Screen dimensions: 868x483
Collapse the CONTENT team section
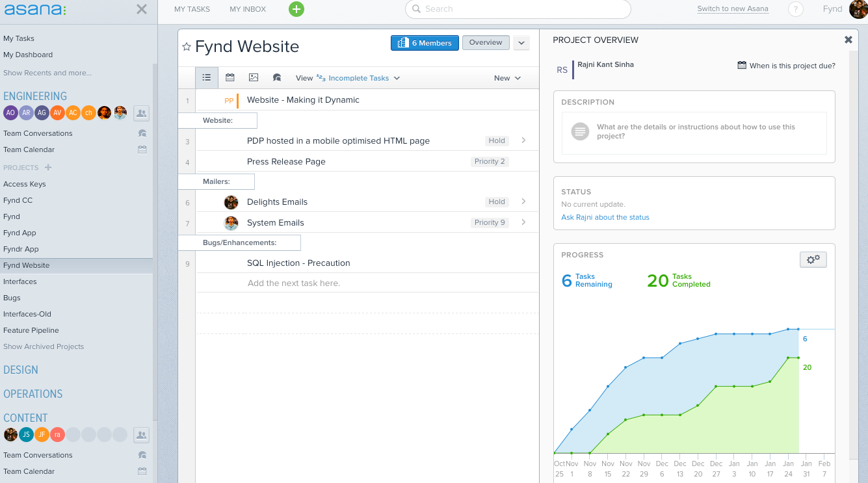[25, 418]
